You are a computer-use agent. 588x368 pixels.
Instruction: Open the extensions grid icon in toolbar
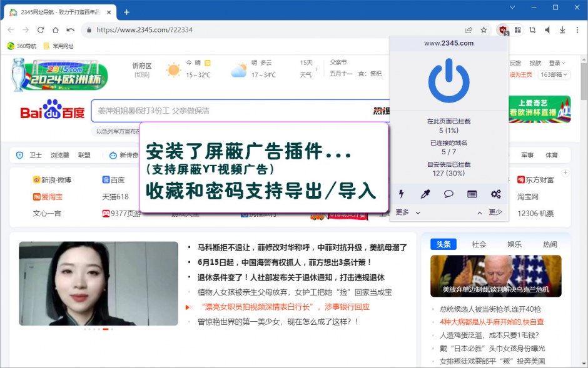(517, 30)
